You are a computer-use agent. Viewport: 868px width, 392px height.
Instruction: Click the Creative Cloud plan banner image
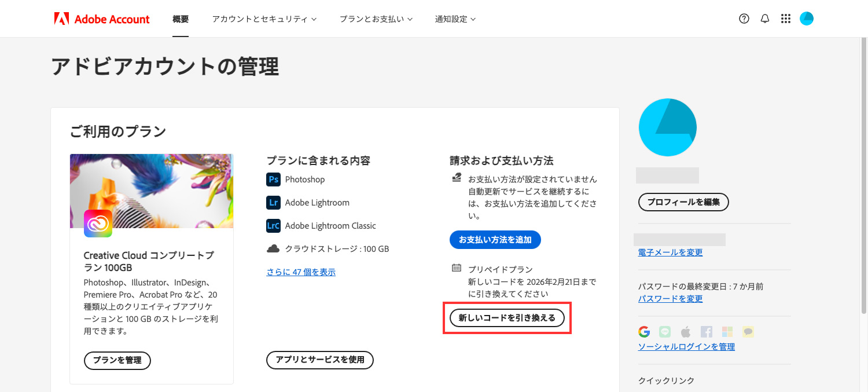(x=152, y=191)
